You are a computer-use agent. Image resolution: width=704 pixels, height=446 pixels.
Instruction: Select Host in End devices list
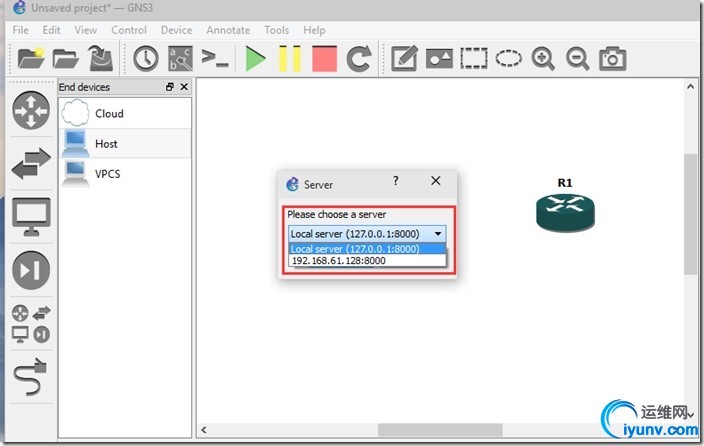point(125,143)
